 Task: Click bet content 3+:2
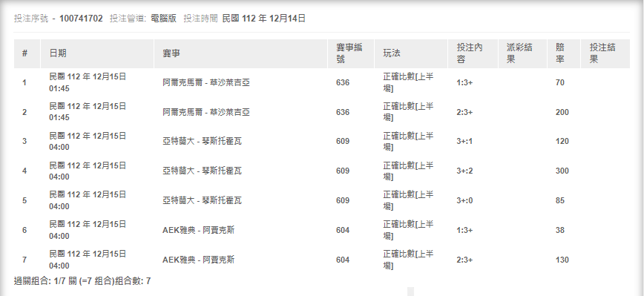point(464,171)
